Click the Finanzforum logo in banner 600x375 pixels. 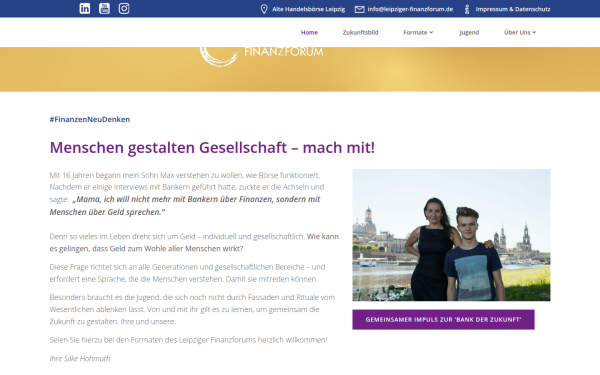pyautogui.click(x=261, y=57)
